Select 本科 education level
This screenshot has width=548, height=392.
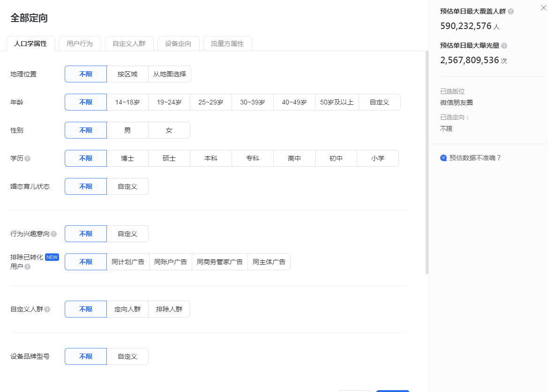[x=210, y=158]
